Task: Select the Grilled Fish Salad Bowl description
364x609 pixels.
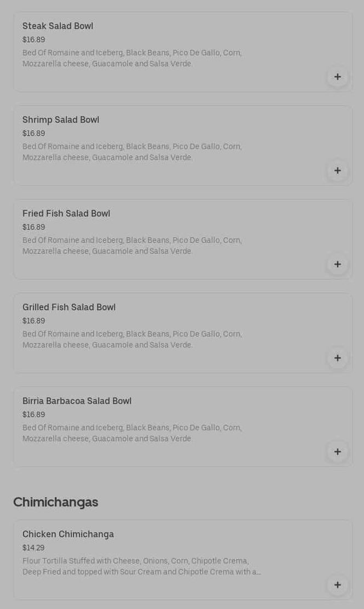Action: click(x=132, y=340)
